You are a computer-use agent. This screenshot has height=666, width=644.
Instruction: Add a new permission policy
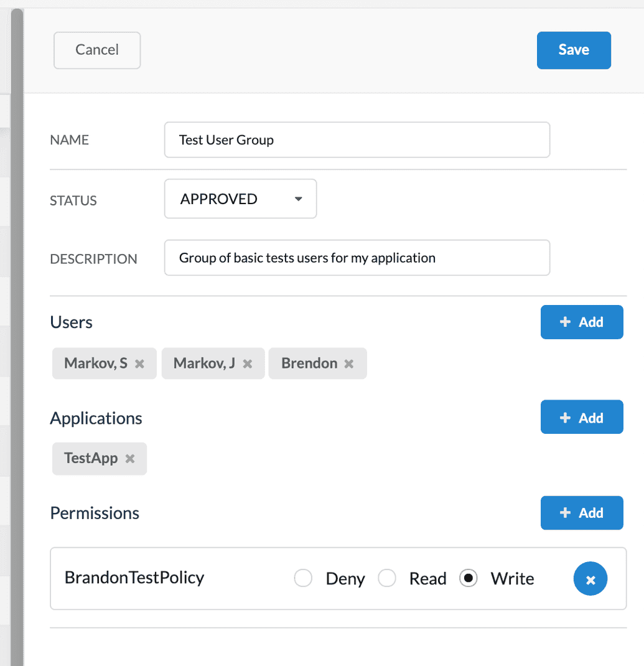click(581, 513)
